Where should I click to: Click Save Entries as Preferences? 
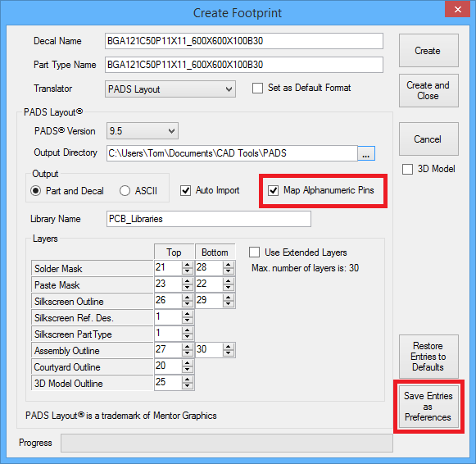pyautogui.click(x=428, y=407)
